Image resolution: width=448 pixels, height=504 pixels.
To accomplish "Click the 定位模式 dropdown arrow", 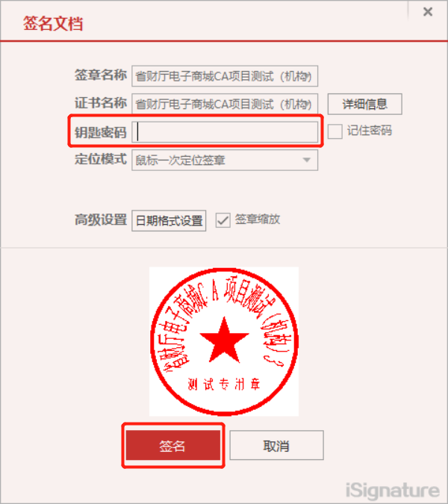I will (x=307, y=160).
